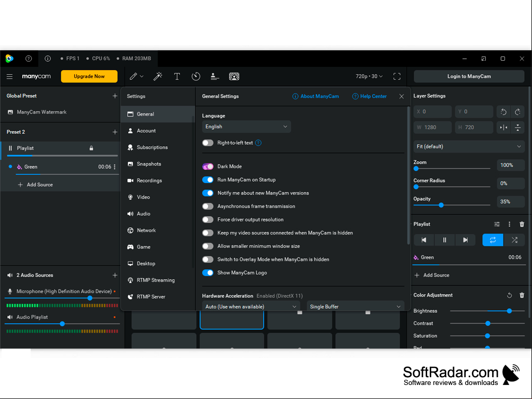
Task: Open the Subscriptions settings section
Action: [x=158, y=147]
